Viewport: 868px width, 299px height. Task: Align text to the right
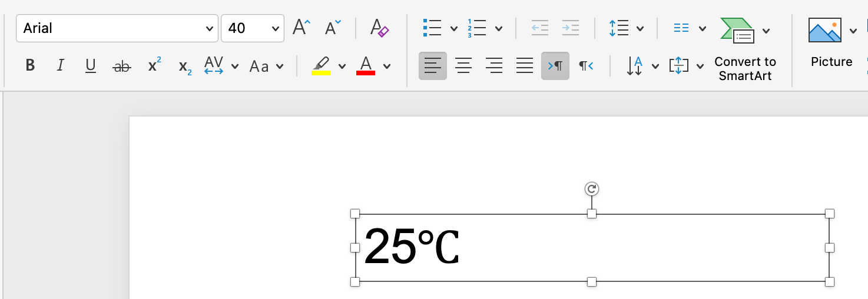494,66
